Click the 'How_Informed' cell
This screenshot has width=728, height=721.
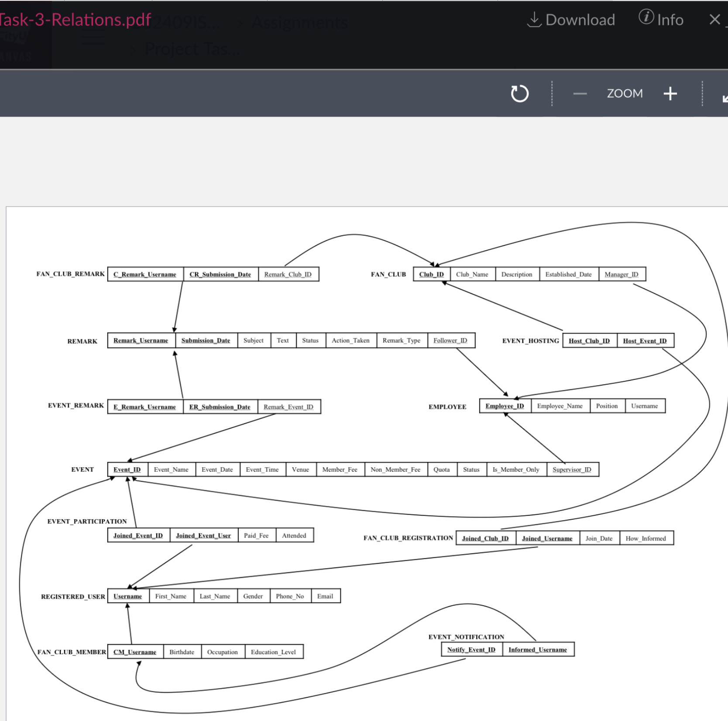(646, 538)
